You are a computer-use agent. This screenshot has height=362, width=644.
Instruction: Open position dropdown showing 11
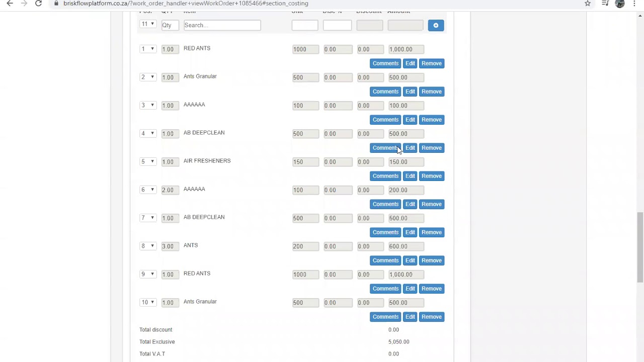pos(148,24)
